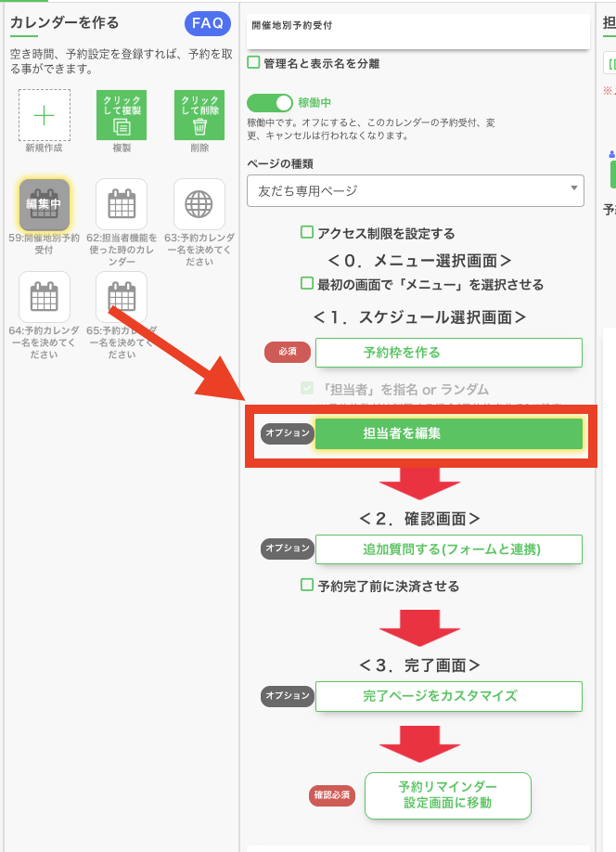Select calendar 65 icon

[122, 297]
